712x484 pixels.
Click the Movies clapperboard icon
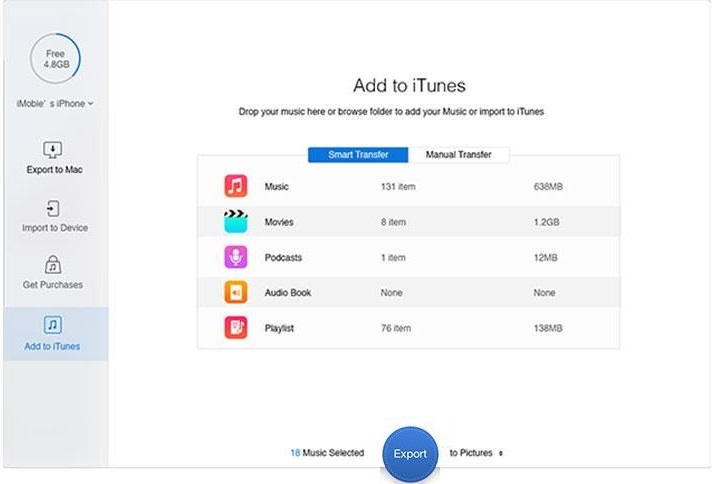(236, 222)
